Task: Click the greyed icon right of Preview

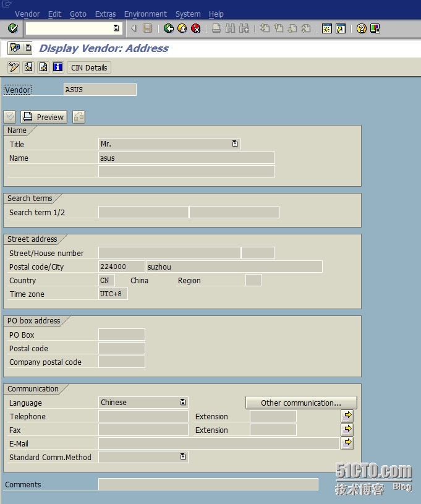Action: coord(79,117)
